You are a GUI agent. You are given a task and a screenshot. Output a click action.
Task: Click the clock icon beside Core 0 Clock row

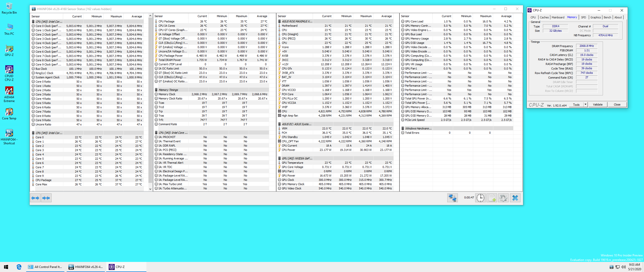(x=33, y=26)
